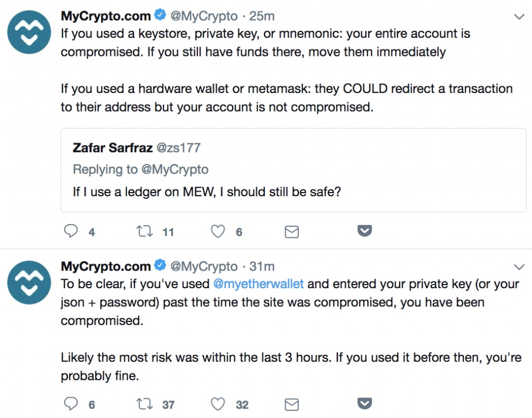
Task: Share the bottom tweet via Direct Message
Action: pyautogui.click(x=291, y=403)
